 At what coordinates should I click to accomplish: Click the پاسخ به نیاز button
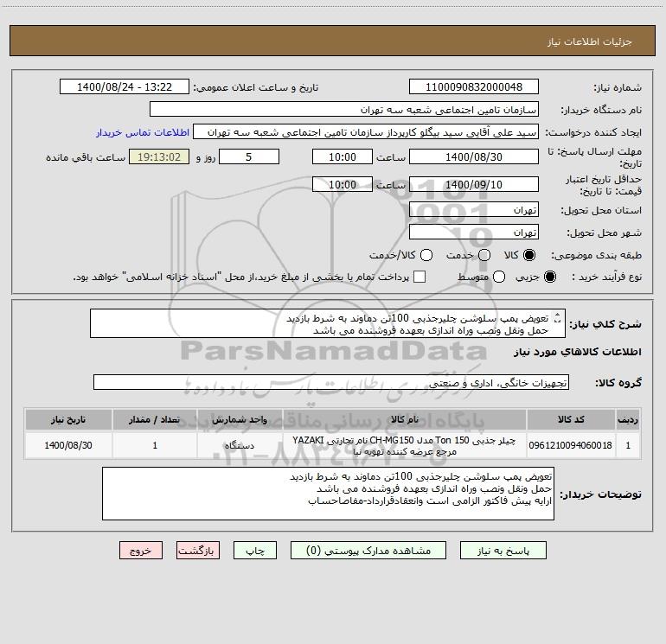(503, 551)
